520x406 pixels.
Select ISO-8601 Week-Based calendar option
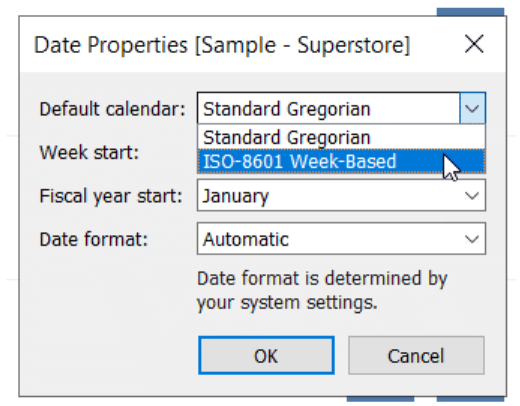[x=341, y=161]
